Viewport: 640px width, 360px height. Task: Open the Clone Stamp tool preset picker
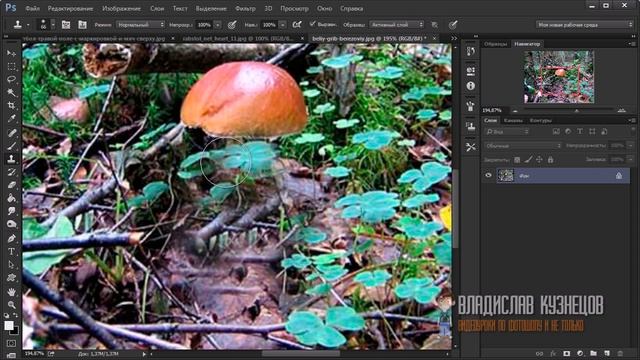tap(21, 25)
